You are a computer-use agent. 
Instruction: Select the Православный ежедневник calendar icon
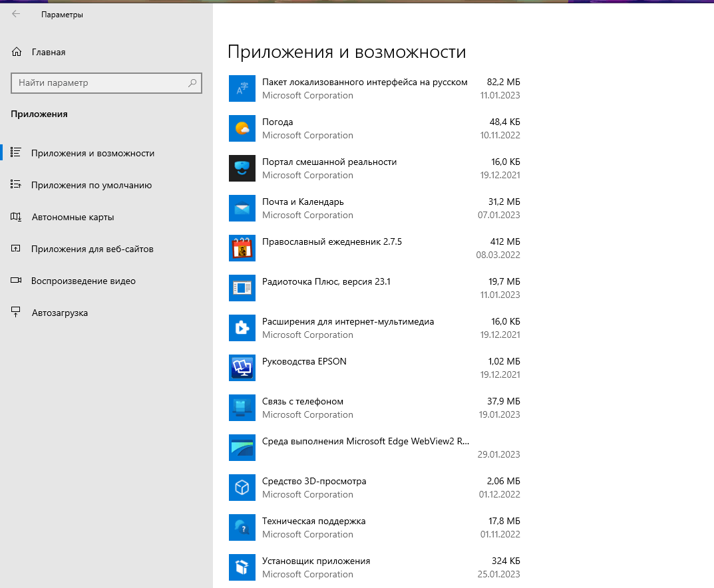(242, 249)
